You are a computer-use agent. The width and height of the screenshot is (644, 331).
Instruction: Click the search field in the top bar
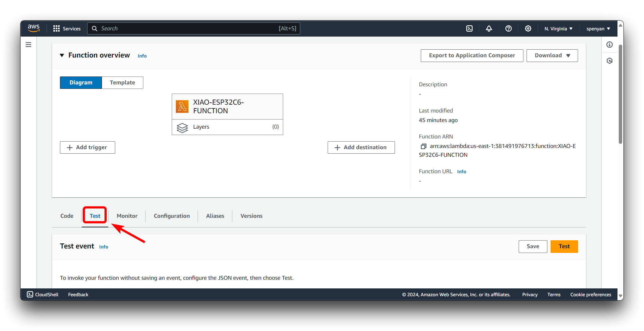click(x=194, y=28)
